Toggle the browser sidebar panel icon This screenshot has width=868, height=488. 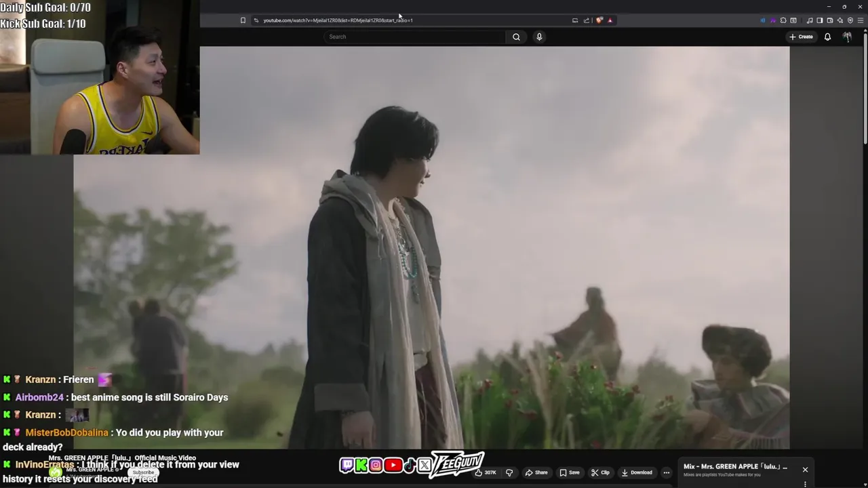point(820,20)
